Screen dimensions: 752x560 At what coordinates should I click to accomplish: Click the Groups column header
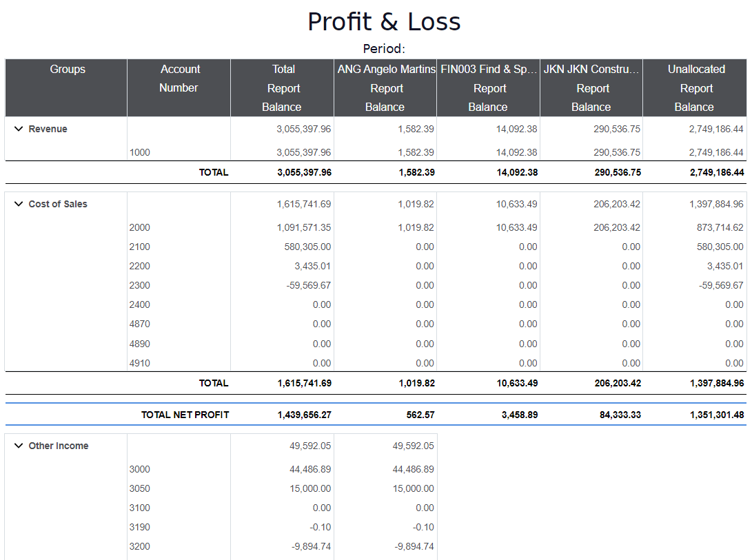(67, 70)
